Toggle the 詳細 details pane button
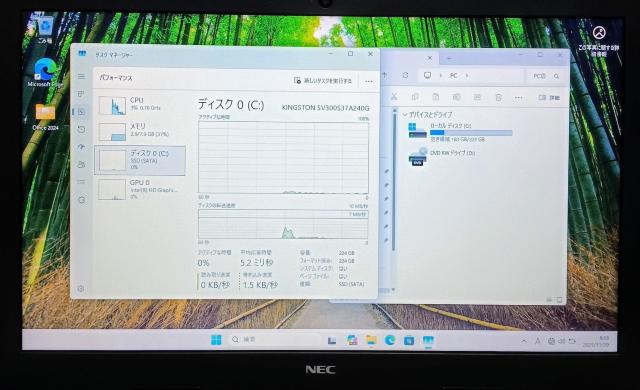This screenshot has width=640, height=390. [x=549, y=98]
